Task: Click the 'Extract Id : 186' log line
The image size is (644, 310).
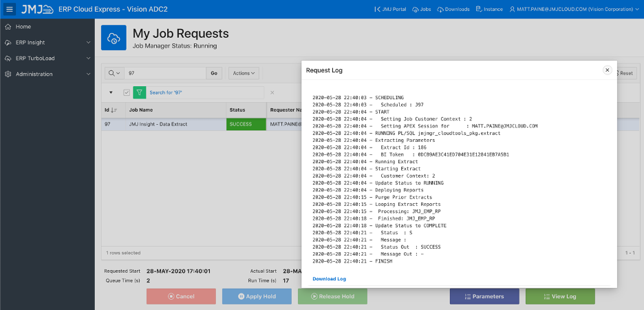Action: pyautogui.click(x=369, y=147)
